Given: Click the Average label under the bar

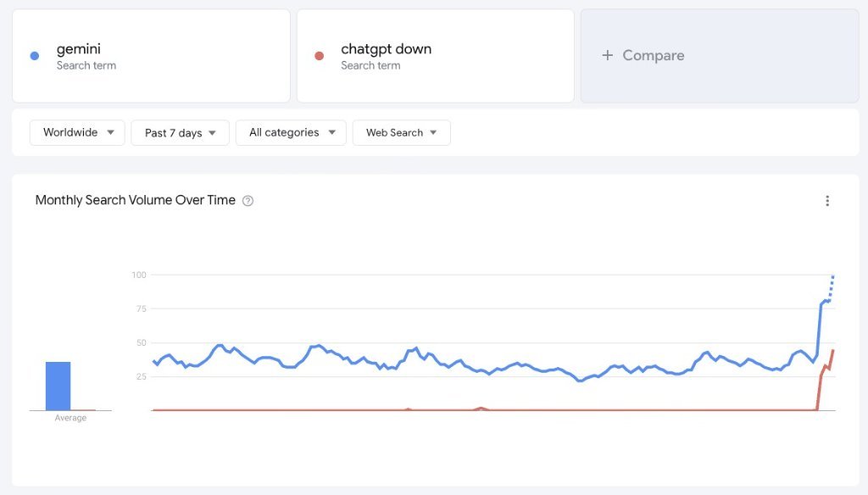Looking at the screenshot, I should [70, 418].
